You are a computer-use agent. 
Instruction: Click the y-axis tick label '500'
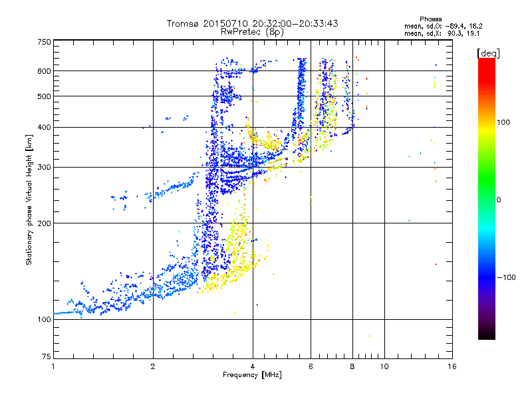45,96
